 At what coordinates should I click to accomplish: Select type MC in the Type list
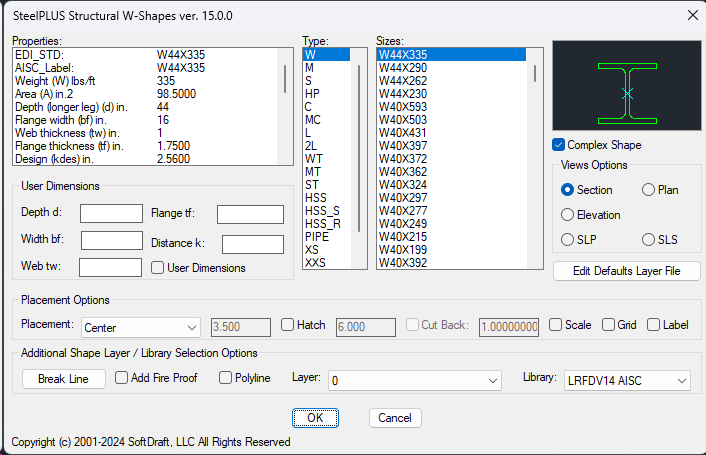pyautogui.click(x=327, y=120)
